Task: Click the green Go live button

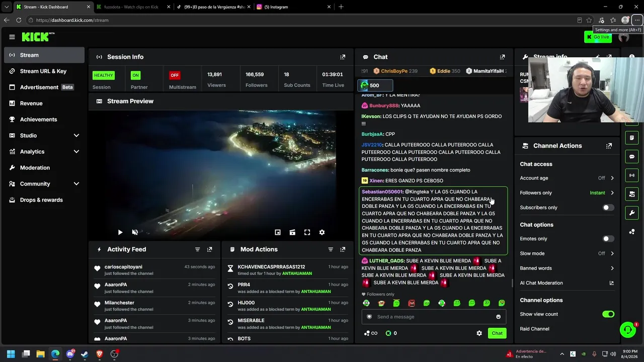Action: [598, 37]
